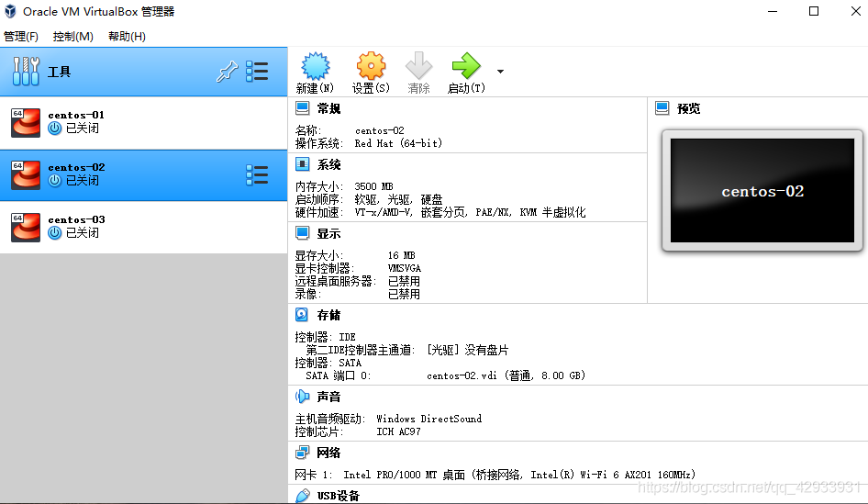Click the VMSVGA graphics controller value
Viewport: 868px width, 504px height.
(x=404, y=268)
